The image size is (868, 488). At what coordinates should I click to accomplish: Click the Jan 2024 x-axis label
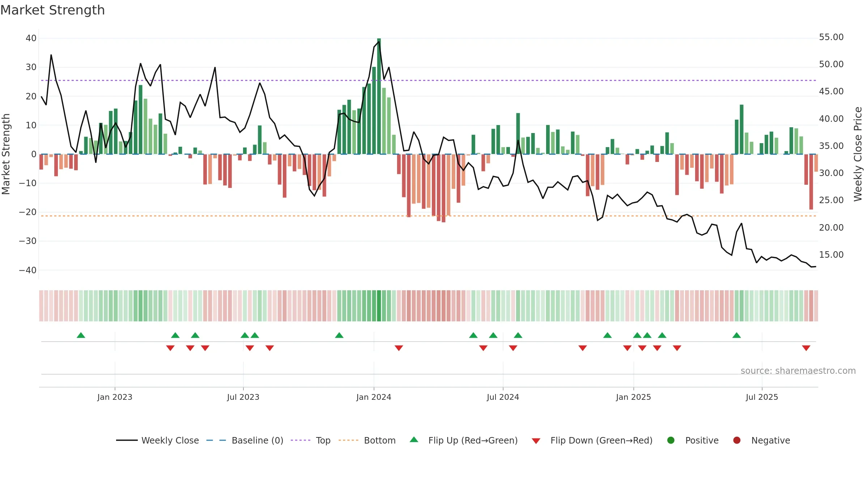374,397
